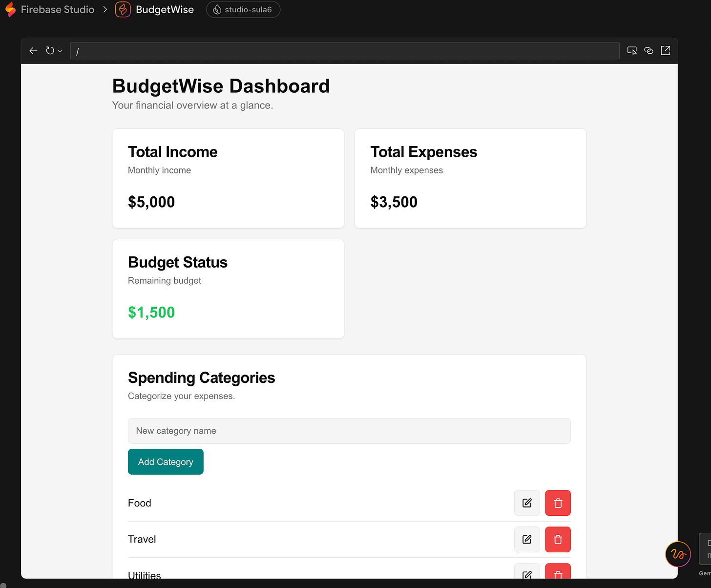Click the BudgetWise Dashboard heading
Viewport: 711px width, 588px height.
(221, 86)
